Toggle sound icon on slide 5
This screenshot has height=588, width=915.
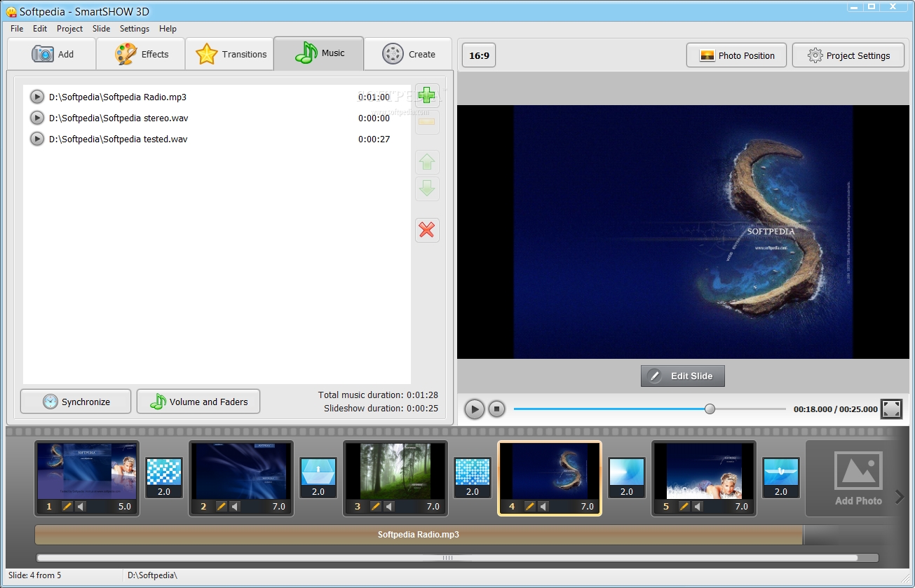coord(698,506)
